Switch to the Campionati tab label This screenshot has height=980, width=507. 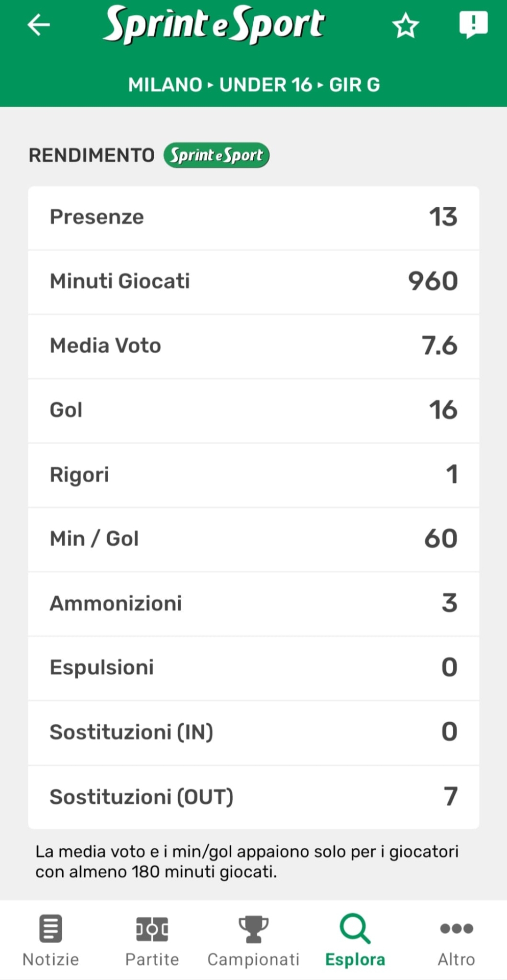253,960
